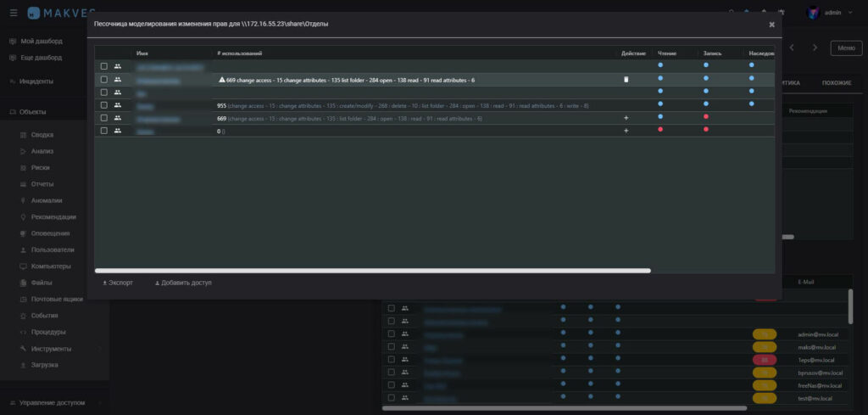Click the plus icon in the 669 uses row

[626, 118]
